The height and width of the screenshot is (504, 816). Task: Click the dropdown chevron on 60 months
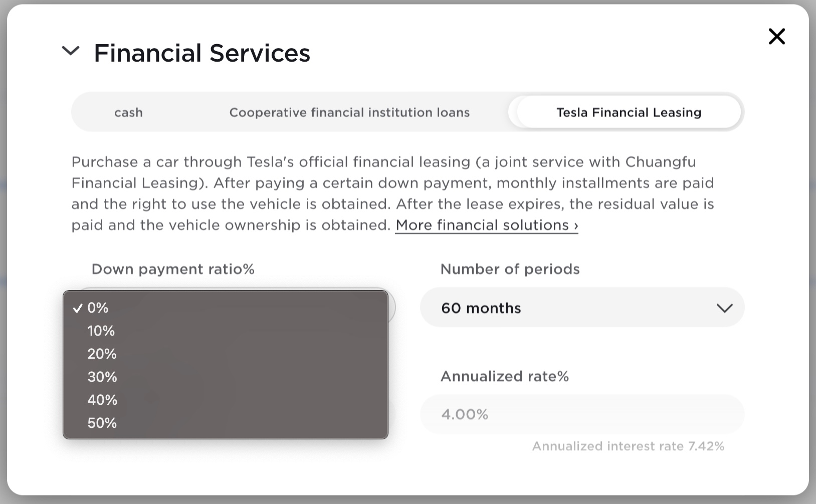click(724, 309)
